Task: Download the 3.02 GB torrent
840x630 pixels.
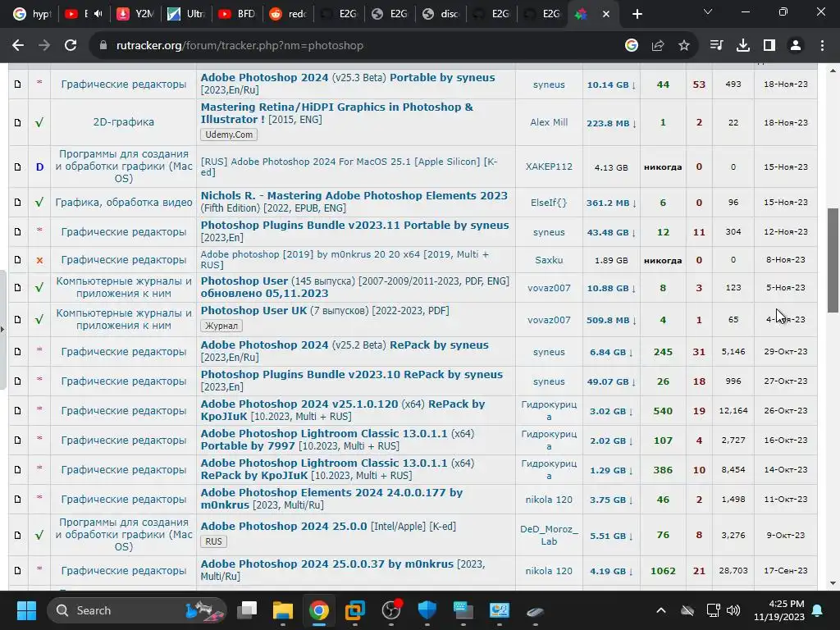Action: pos(611,412)
